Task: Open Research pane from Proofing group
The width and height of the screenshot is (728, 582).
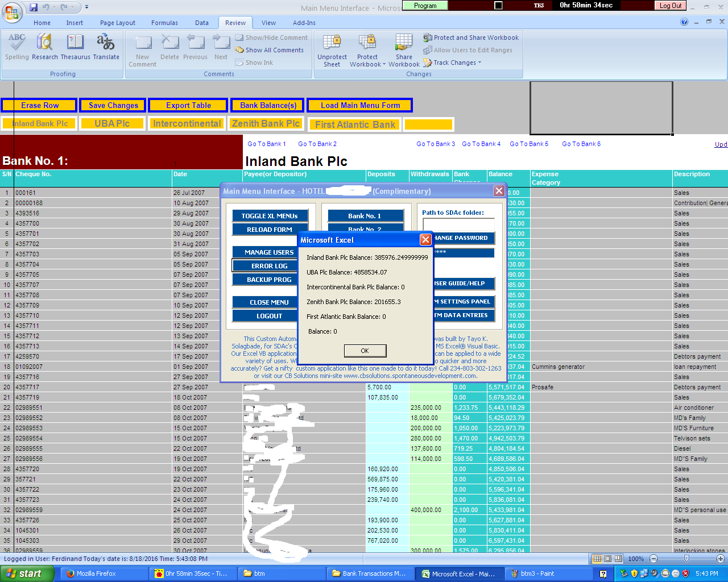Action: click(x=45, y=47)
